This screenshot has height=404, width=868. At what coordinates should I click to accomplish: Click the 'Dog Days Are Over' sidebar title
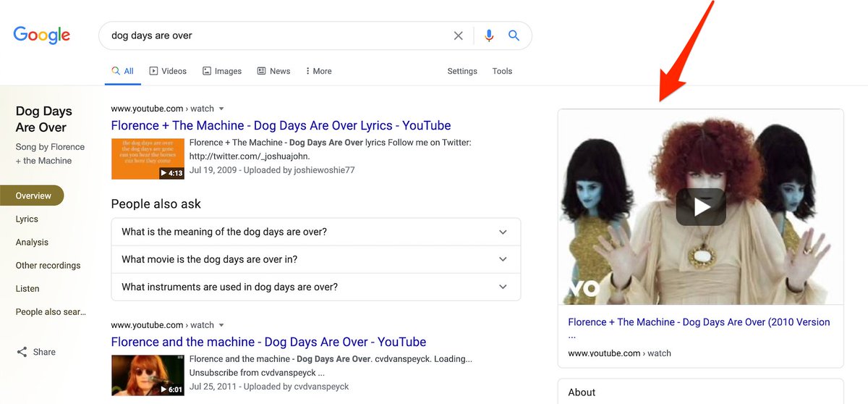43,119
